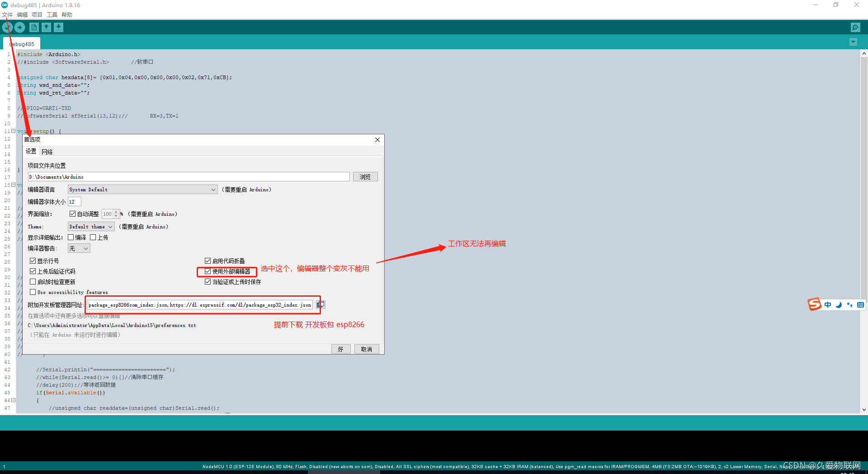Click the editor scrollbar down arrow

[x=864, y=410]
